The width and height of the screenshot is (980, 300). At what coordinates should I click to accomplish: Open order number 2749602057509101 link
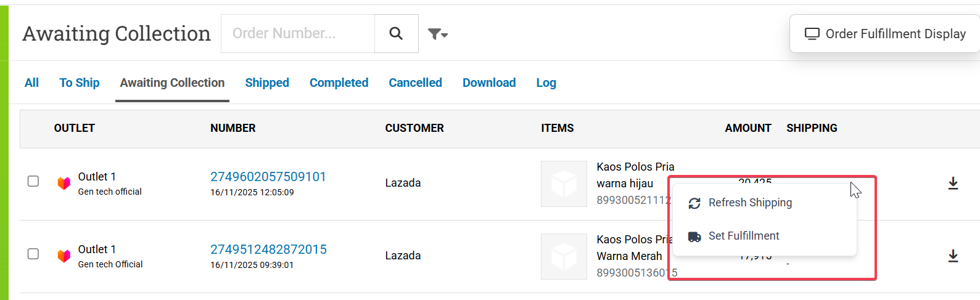268,177
